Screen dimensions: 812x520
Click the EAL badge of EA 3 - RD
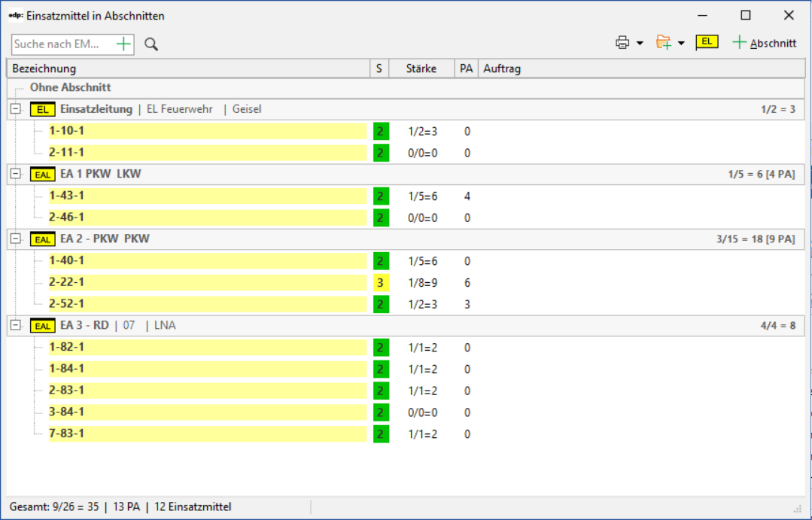(x=42, y=326)
